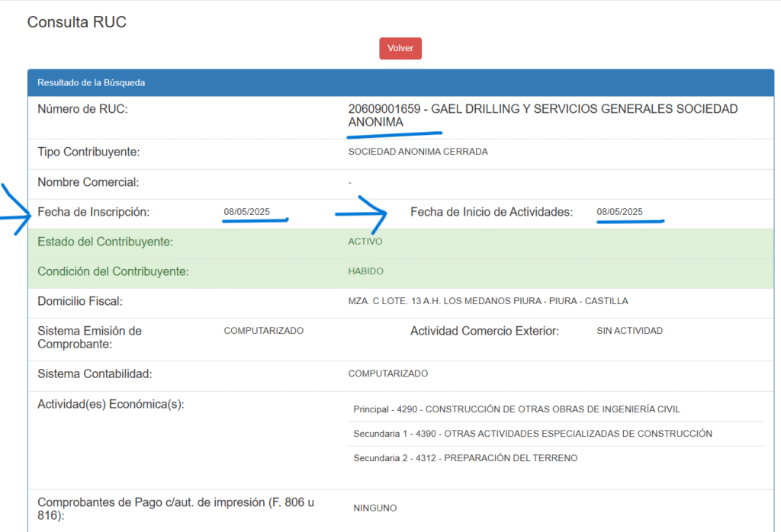This screenshot has width=781, height=532.
Task: Select the HABIDO condition value
Action: coord(365,271)
